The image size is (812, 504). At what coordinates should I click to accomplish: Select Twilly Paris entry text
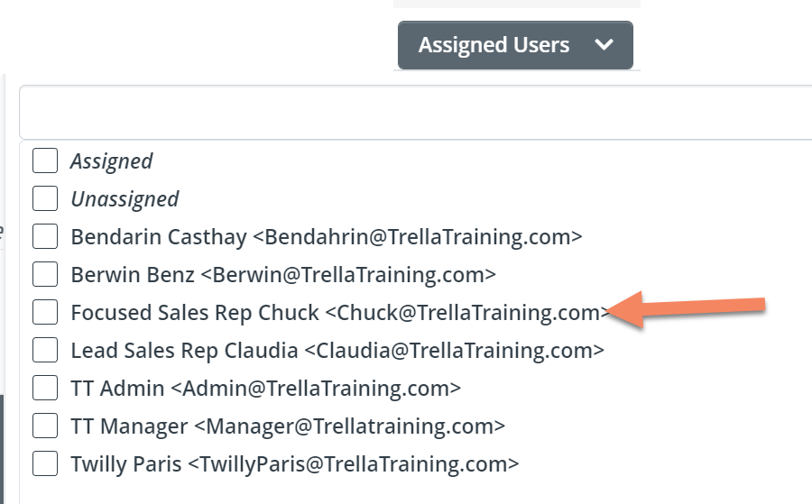pos(295,464)
